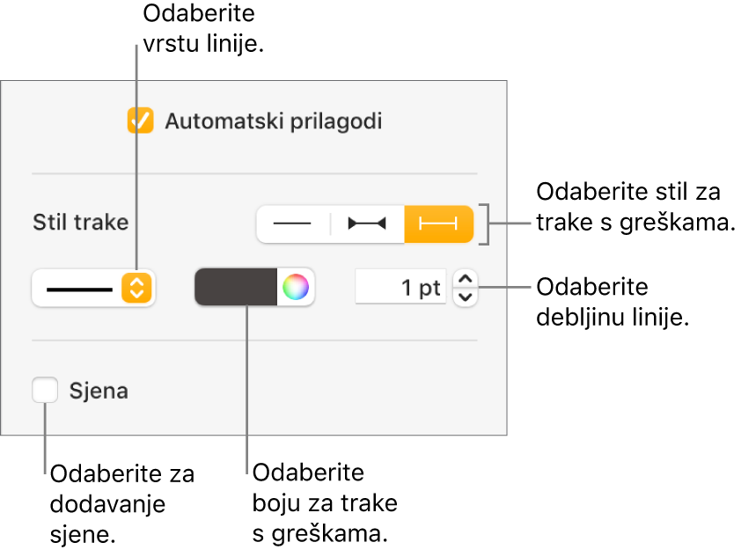Click the 1 pt line thickness field

coord(401,288)
